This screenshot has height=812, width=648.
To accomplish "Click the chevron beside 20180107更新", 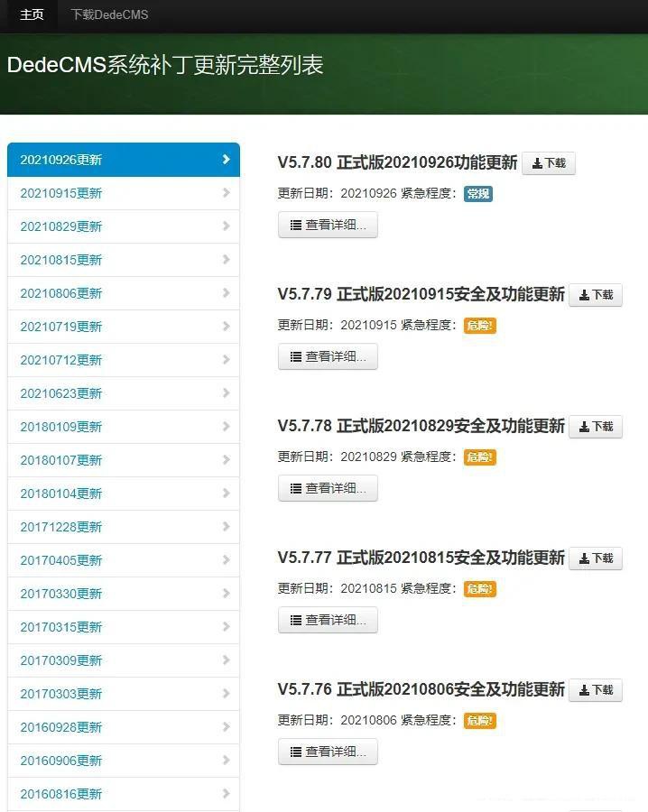I will [226, 460].
